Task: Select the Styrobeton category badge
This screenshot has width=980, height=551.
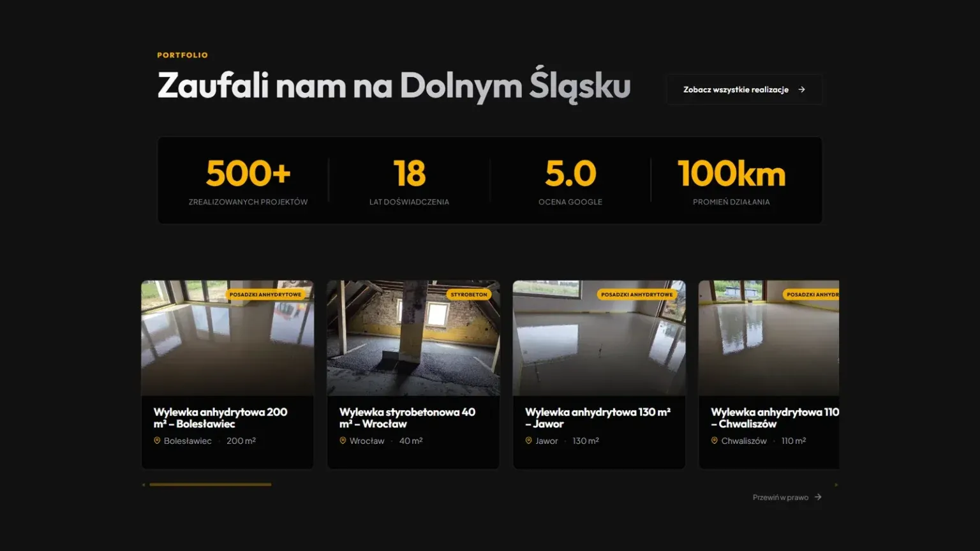Action: point(469,295)
